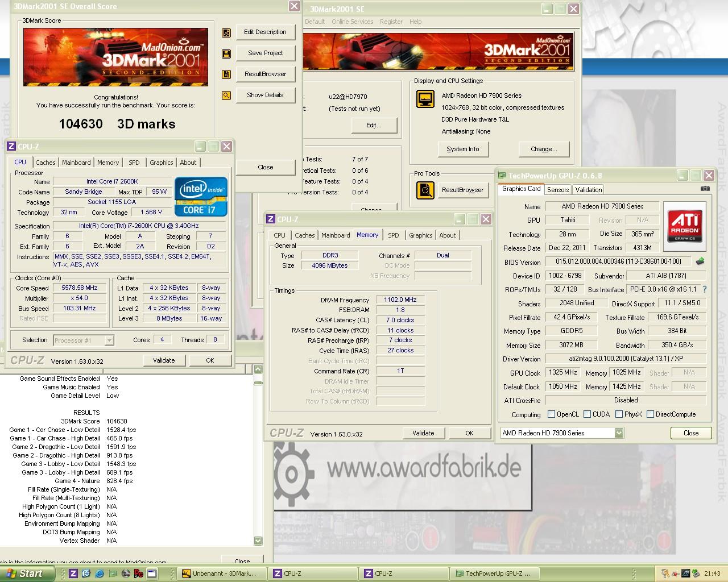Click the Pro Tools ResultBrowser magnifier icon

pyautogui.click(x=425, y=190)
